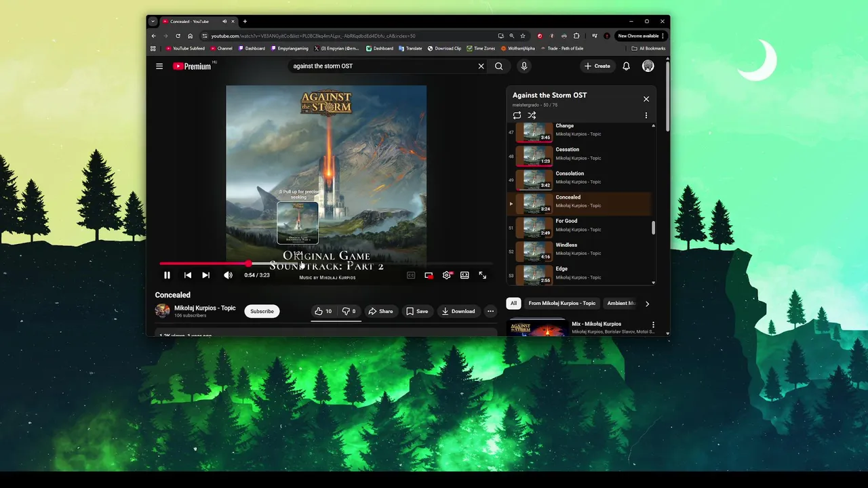Viewport: 868px width, 488px height.
Task: Open more actions ellipsis below video
Action: coord(490,311)
